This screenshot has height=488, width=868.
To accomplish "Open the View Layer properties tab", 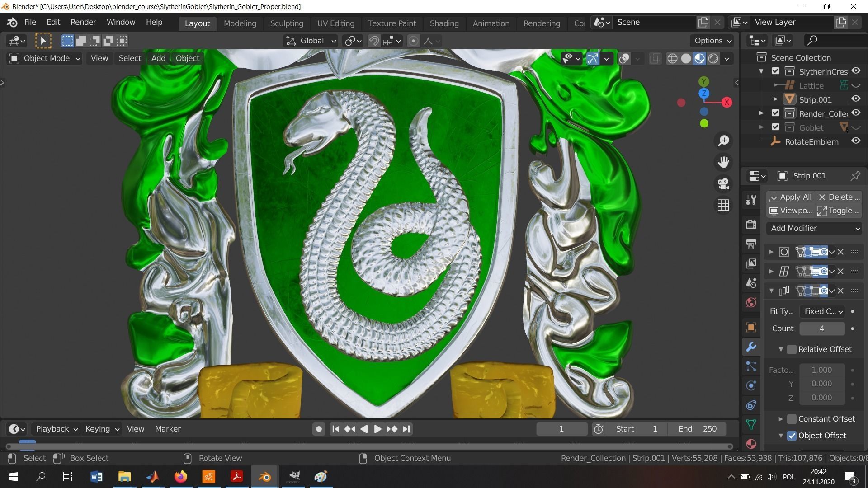I will pyautogui.click(x=751, y=263).
